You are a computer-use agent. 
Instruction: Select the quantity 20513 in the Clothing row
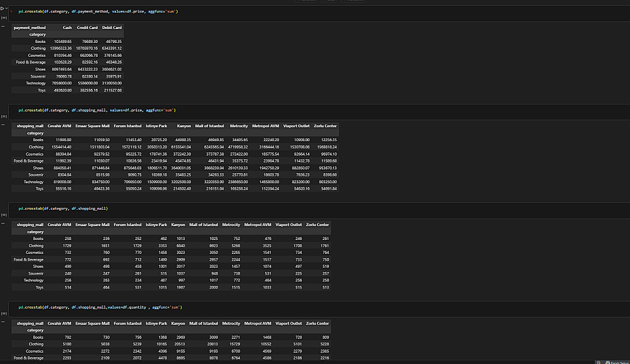(180, 344)
